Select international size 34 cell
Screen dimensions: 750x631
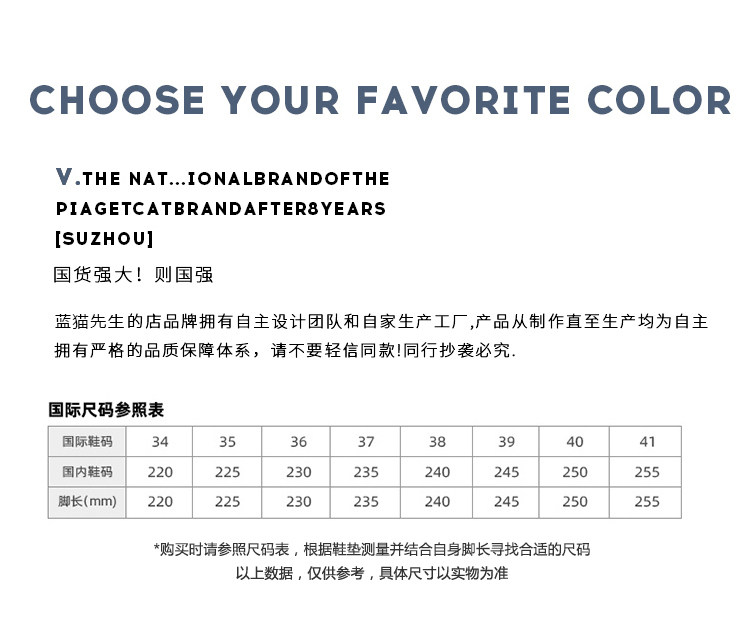(x=160, y=441)
